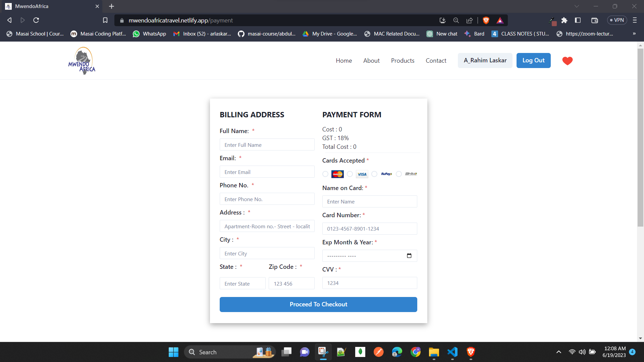Select the MasterCard radio button

coord(325,174)
